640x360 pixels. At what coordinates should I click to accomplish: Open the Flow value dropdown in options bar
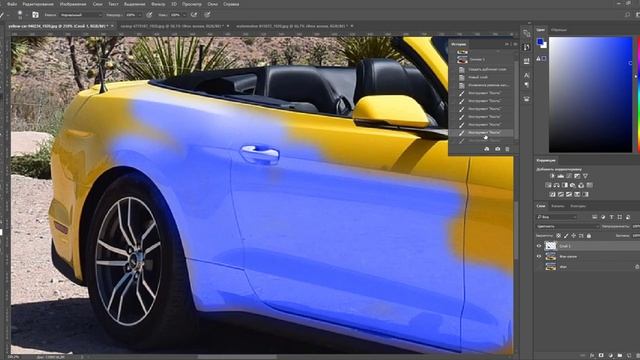coord(178,15)
